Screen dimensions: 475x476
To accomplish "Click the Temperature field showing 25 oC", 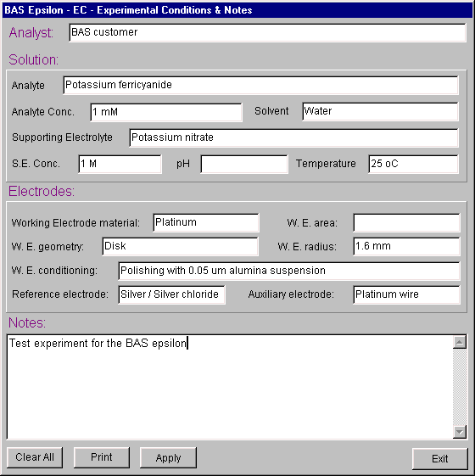I will [413, 164].
